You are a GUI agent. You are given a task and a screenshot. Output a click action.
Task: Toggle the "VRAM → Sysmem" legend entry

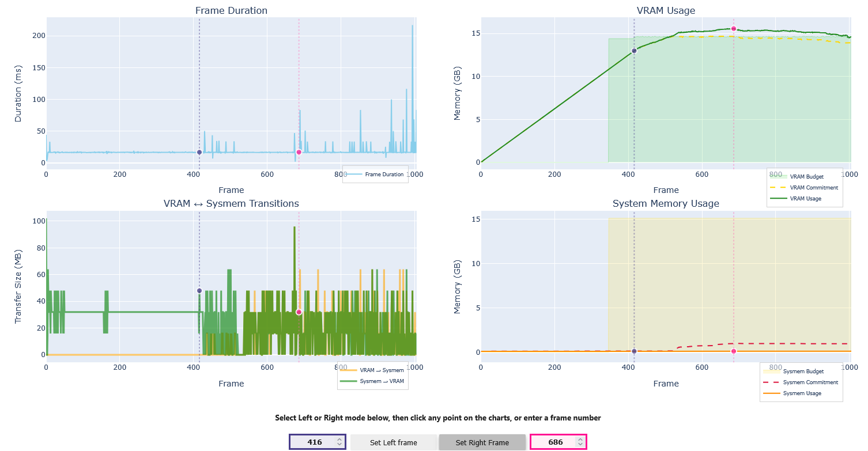383,370
